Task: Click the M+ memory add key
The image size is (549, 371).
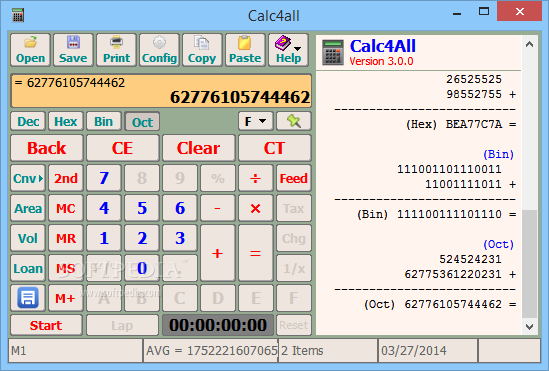Action: tap(66, 298)
